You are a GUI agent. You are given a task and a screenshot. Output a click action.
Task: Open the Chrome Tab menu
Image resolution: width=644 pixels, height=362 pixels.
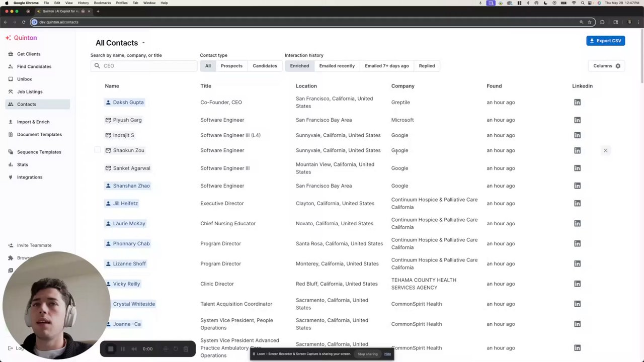tap(135, 3)
